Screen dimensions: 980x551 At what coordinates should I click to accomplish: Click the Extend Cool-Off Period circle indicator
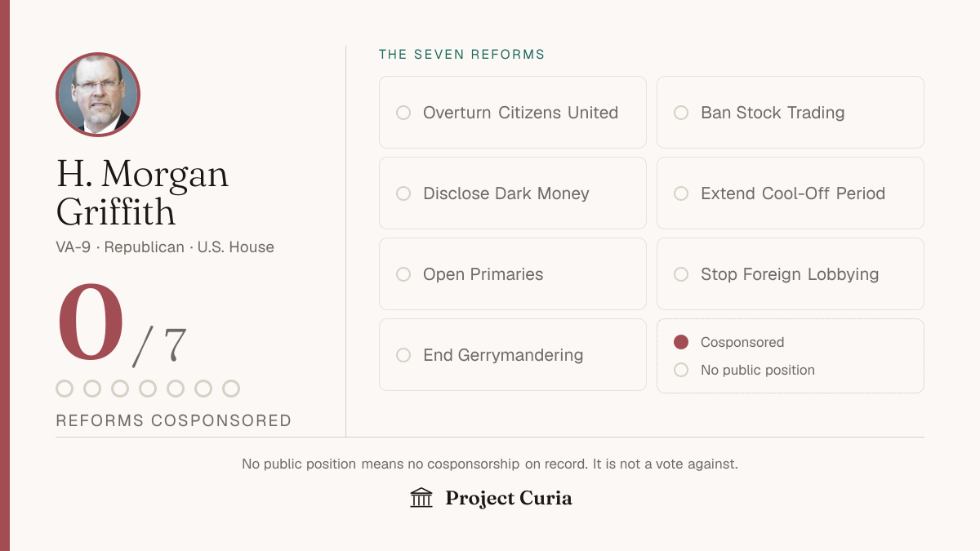(x=681, y=193)
